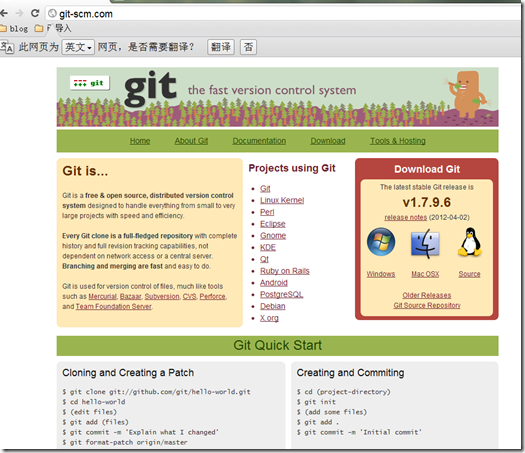
Task: Click the browser back arrow
Action: point(3,13)
